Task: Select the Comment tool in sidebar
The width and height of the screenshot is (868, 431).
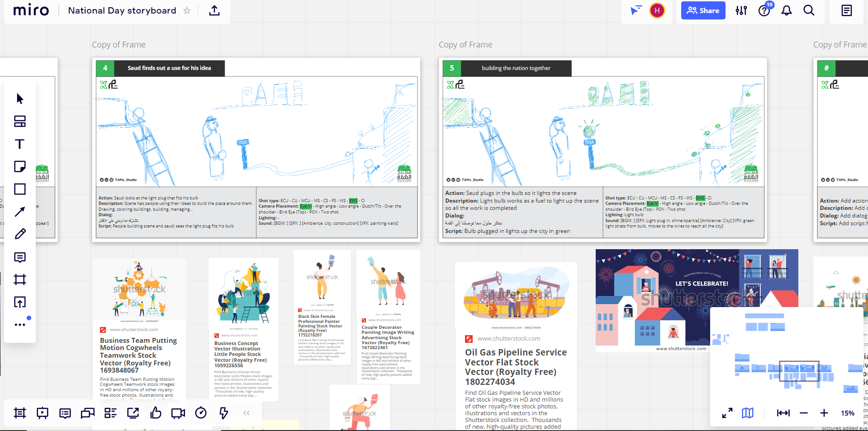Action: 20,257
